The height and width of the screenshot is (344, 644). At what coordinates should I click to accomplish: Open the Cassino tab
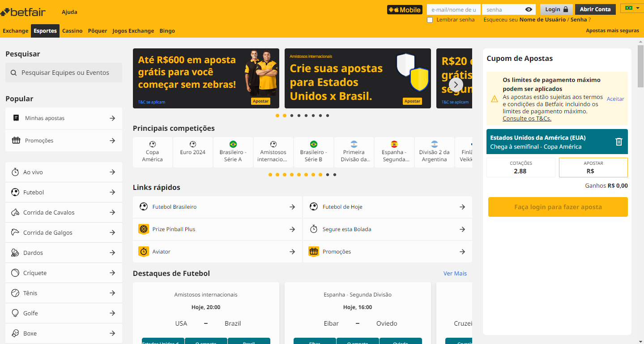tap(73, 31)
